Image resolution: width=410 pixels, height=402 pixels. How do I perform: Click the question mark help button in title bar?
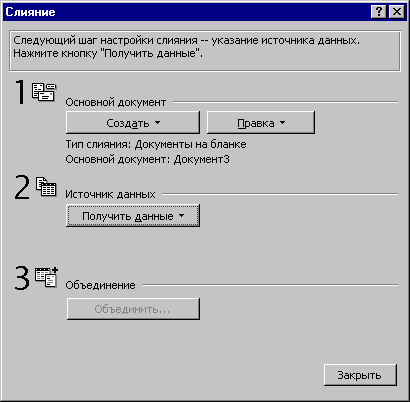point(379,12)
